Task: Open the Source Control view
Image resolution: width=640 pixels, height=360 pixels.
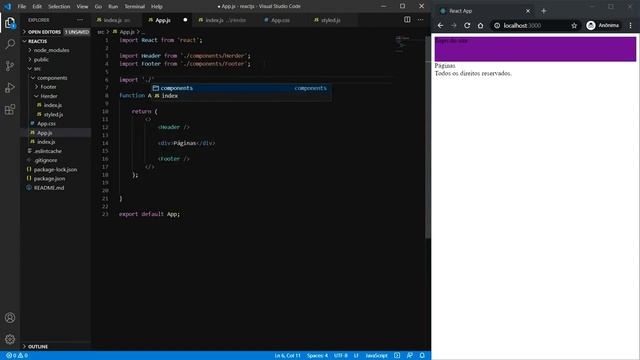Action: pyautogui.click(x=10, y=66)
